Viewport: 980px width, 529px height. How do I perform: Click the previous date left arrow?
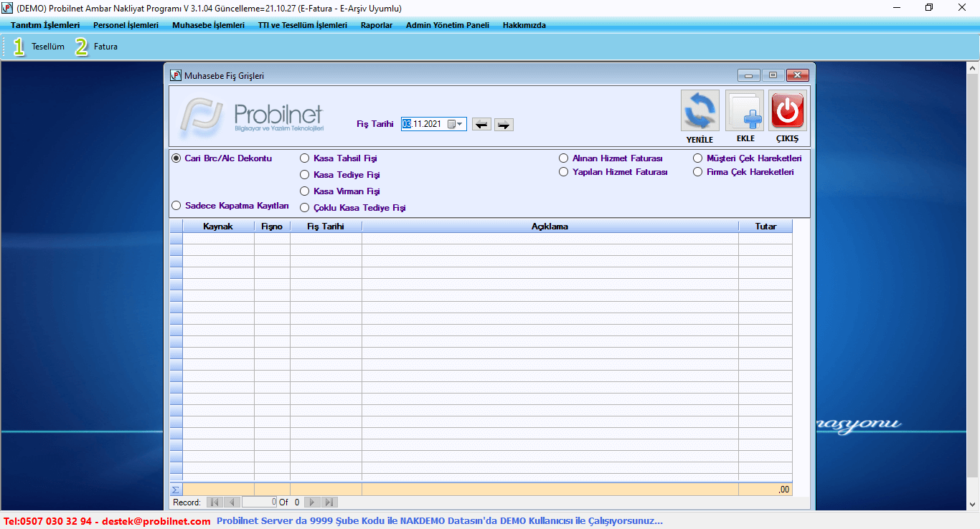(x=481, y=125)
